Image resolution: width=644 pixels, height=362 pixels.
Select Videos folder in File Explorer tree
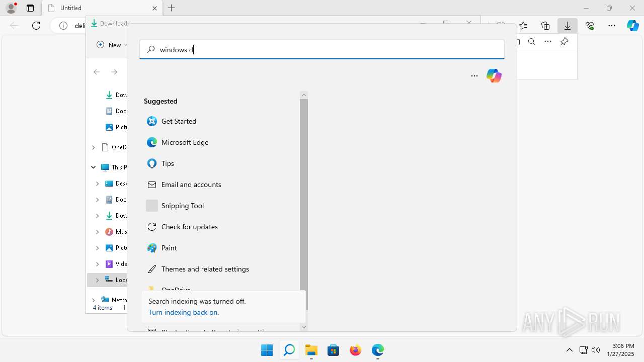116,264
